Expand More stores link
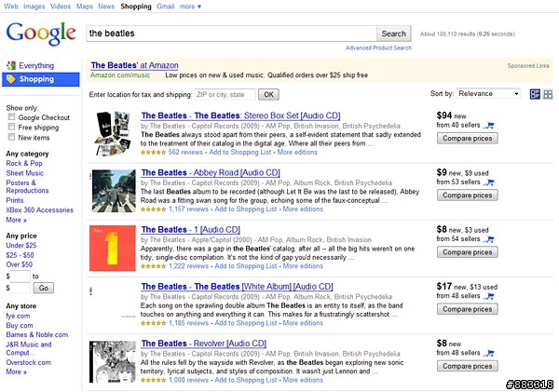Image resolution: width=559 pixels, height=392 pixels. 16,372
